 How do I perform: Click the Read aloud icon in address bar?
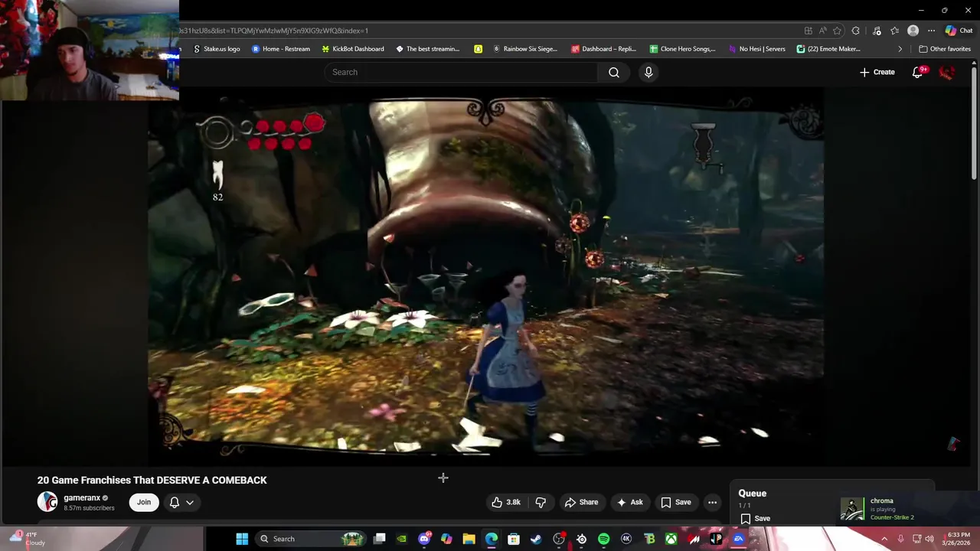click(822, 31)
